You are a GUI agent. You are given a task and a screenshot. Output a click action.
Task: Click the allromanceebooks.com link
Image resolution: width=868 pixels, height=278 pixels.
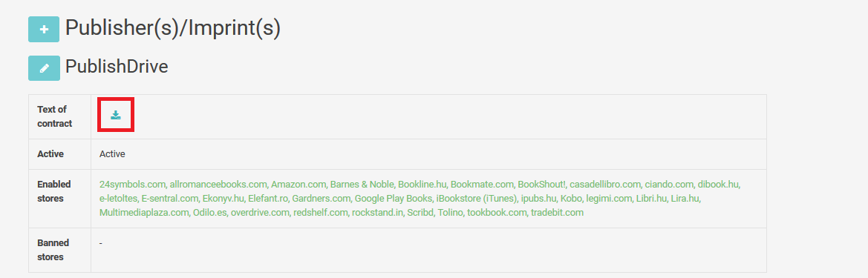tap(218, 184)
